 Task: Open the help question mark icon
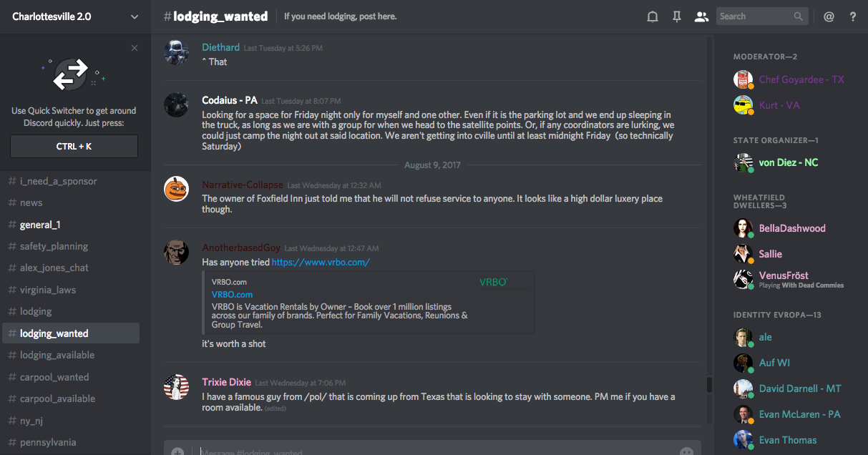tap(853, 16)
